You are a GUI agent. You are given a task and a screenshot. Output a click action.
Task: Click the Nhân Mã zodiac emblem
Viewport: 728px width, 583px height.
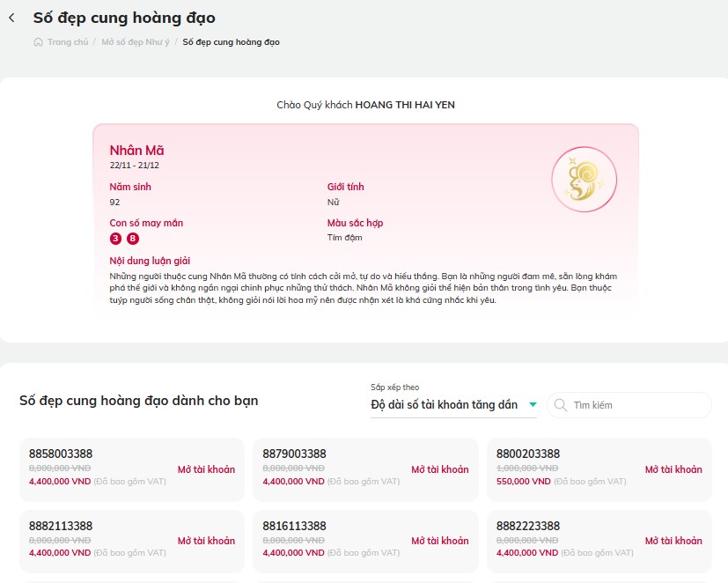coord(584,180)
